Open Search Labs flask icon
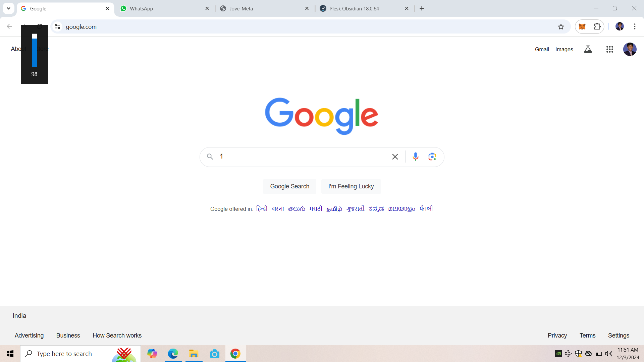 pos(588,49)
